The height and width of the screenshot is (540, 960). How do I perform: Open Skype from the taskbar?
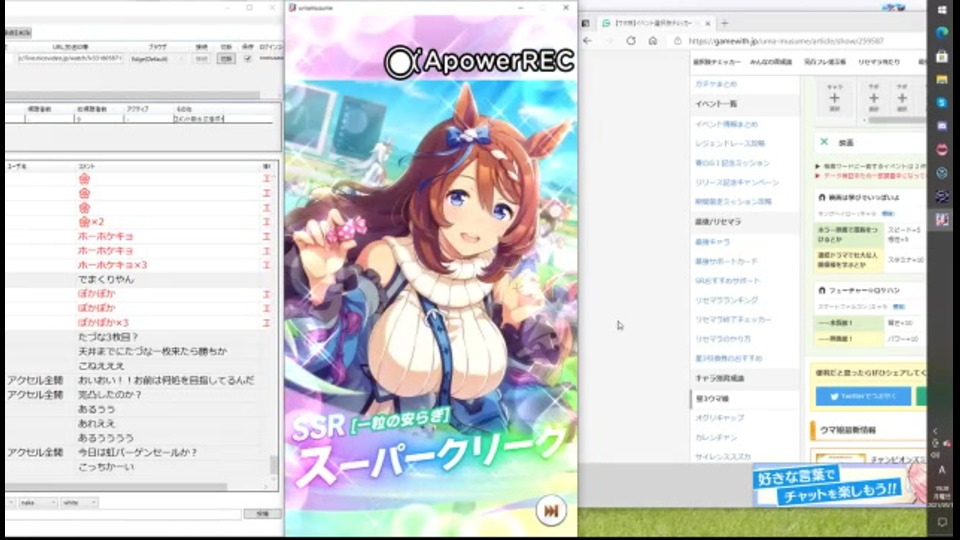pos(942,103)
